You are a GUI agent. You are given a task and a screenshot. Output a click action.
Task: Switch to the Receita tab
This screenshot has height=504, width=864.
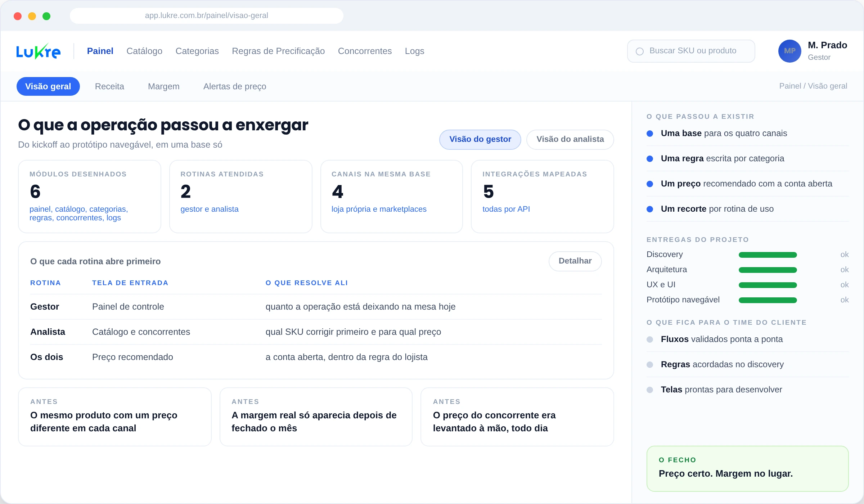pos(109,86)
